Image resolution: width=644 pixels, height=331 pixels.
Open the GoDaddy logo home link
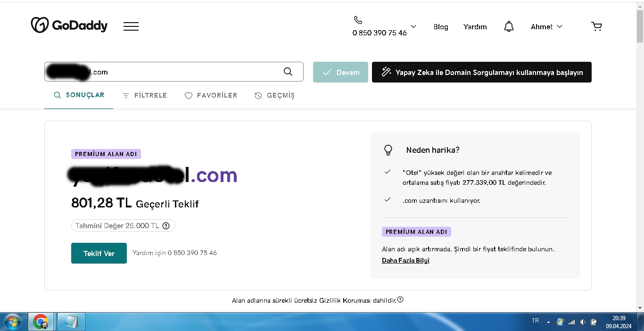tap(69, 25)
